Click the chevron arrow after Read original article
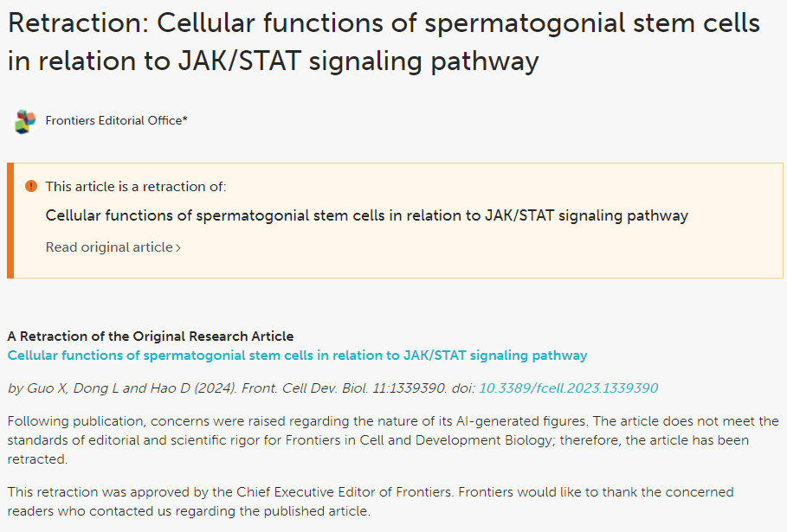787x532 pixels. pyautogui.click(x=178, y=247)
